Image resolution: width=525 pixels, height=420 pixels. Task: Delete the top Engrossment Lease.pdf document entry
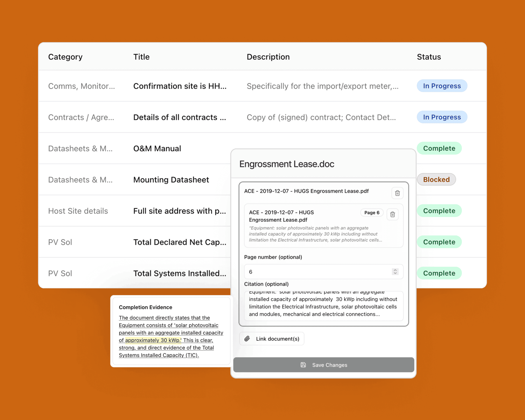click(x=397, y=193)
